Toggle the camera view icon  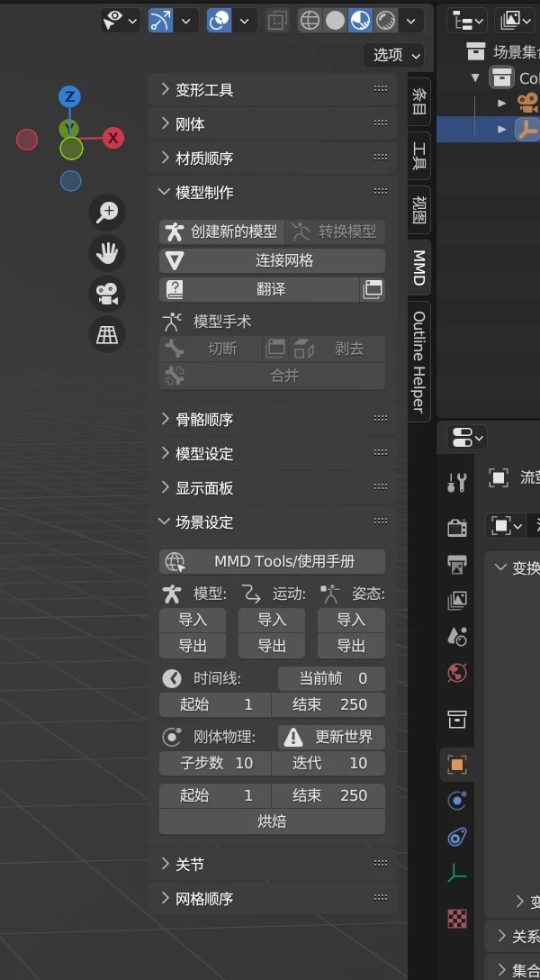(x=107, y=294)
